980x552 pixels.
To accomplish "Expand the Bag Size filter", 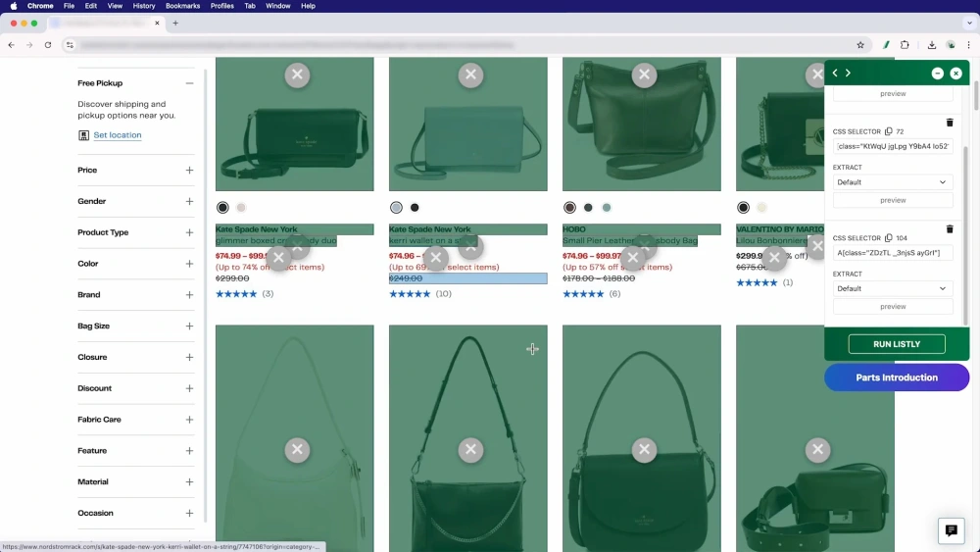I will (189, 326).
